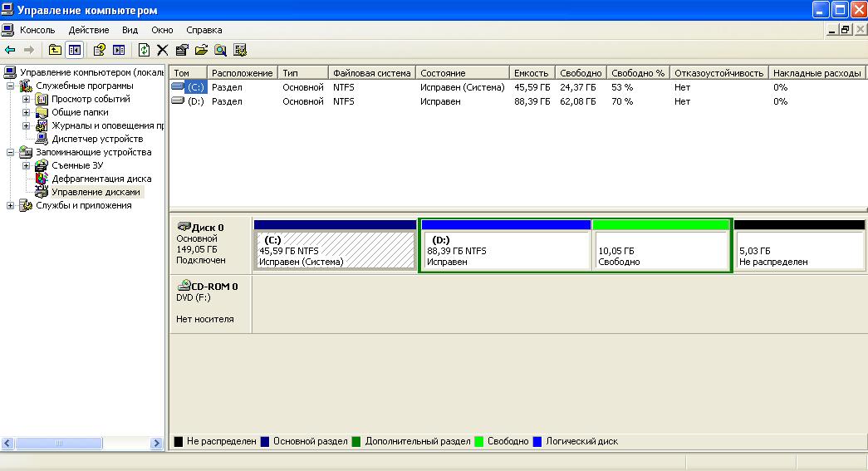Screen dimensions: 868x471
Task: Collapse the Служебные программы tree node
Action: (11, 86)
